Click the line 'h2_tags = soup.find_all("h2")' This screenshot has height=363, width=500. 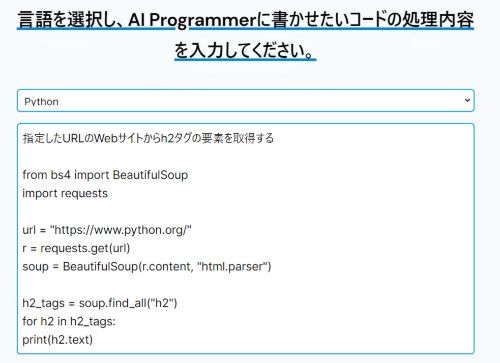click(x=100, y=303)
